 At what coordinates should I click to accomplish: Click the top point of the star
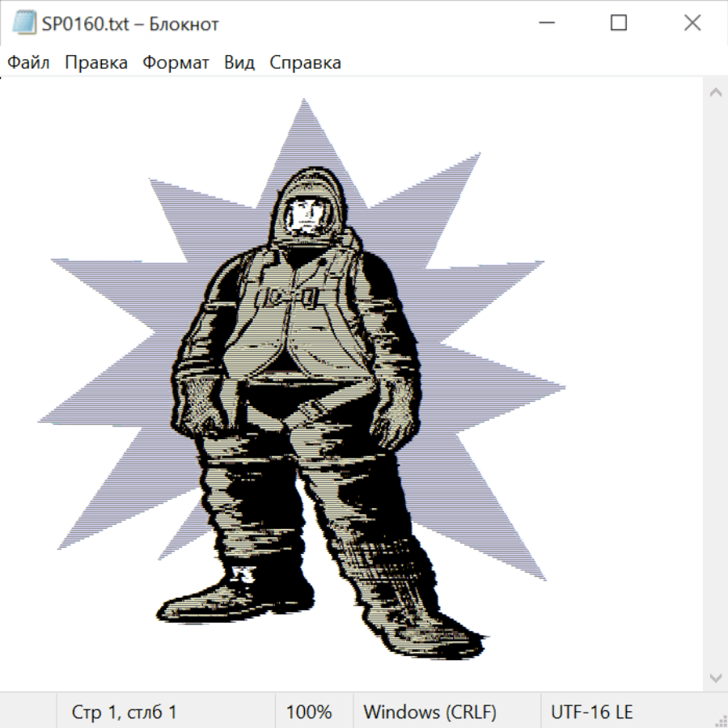[304, 103]
